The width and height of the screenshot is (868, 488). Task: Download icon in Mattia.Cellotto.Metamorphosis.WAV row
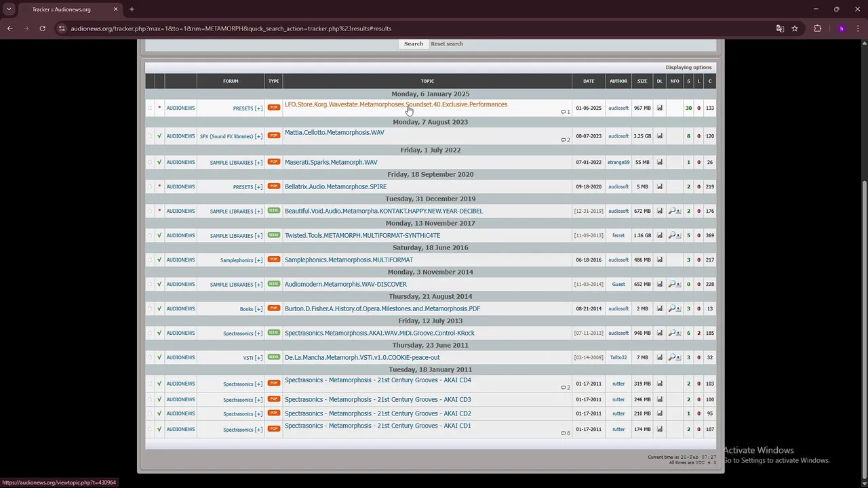tap(659, 136)
